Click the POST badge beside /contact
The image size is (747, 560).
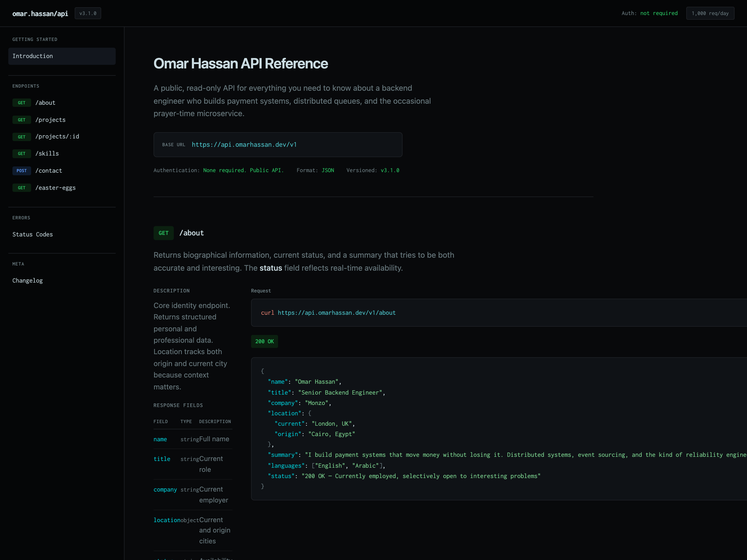coord(22,171)
